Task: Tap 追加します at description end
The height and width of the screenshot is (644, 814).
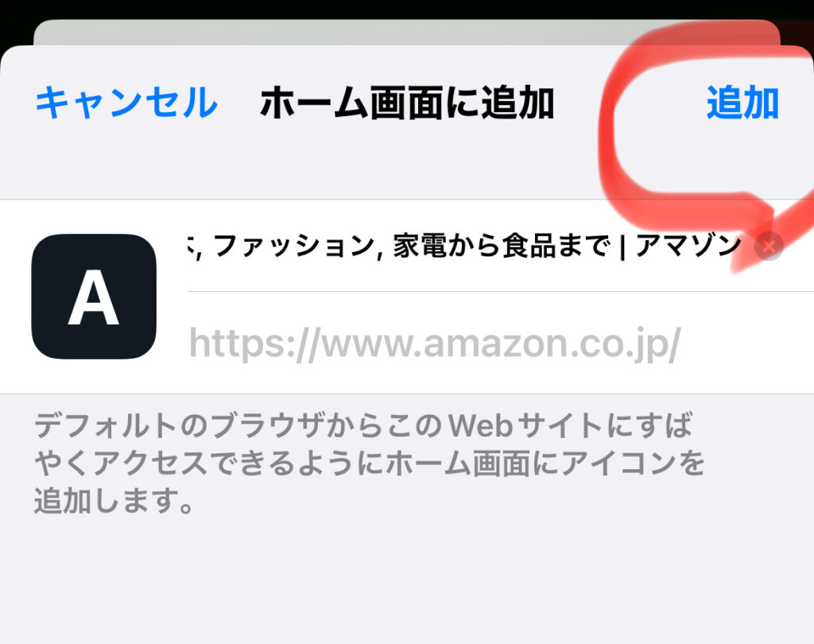Action: point(114,501)
